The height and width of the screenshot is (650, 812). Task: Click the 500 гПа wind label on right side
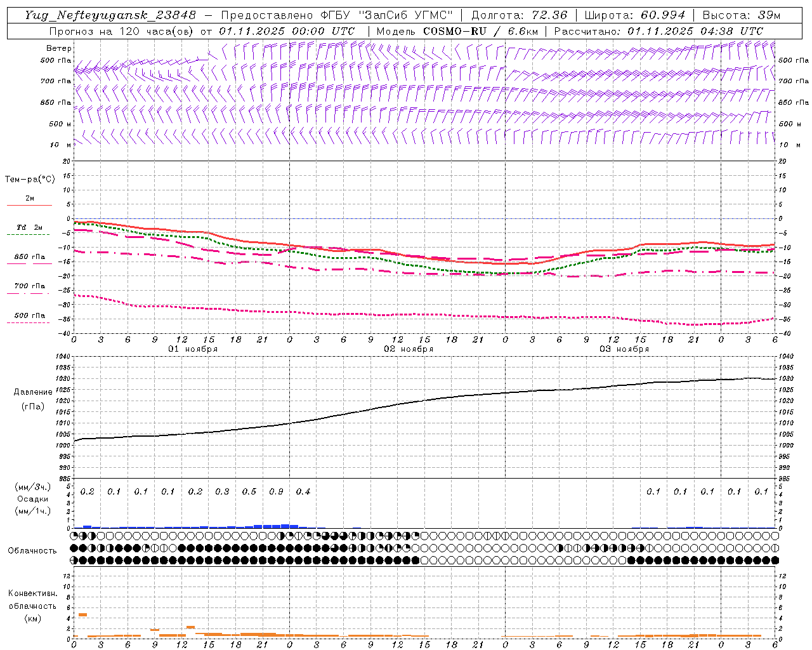794,60
